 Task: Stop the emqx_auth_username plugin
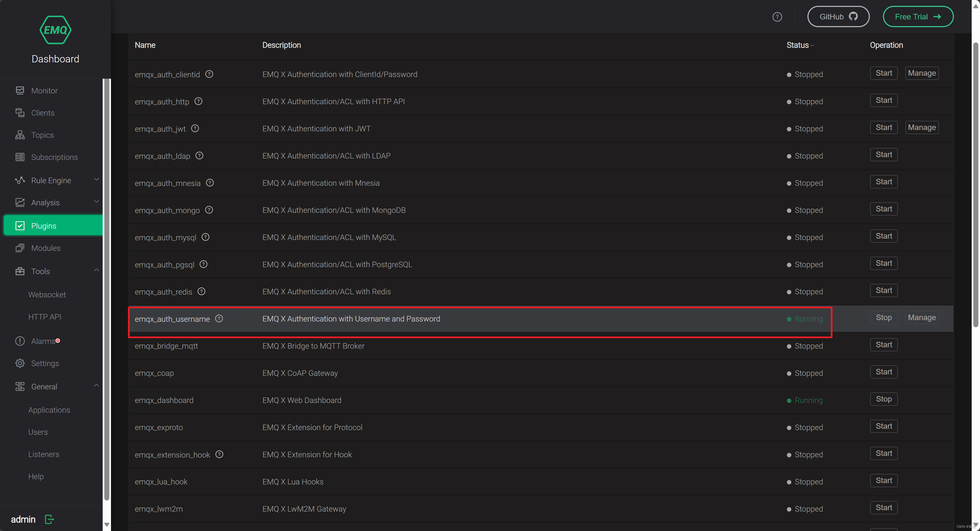(x=883, y=317)
